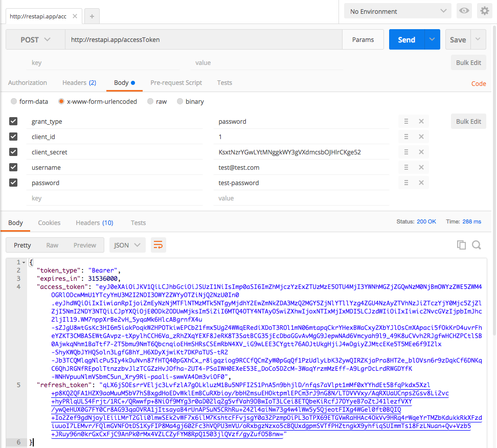Open a new request tab with plus
Viewport: 497px width, 448px height.
pos(92,16)
